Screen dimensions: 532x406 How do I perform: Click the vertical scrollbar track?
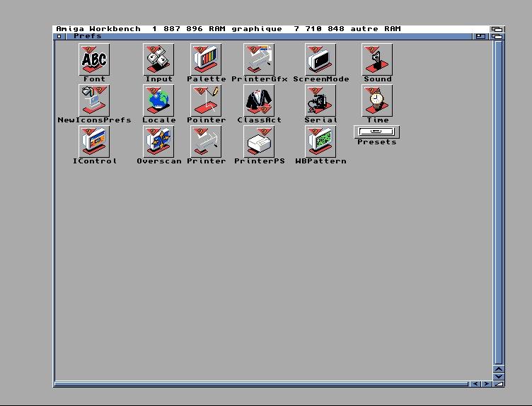pyautogui.click(x=499, y=202)
